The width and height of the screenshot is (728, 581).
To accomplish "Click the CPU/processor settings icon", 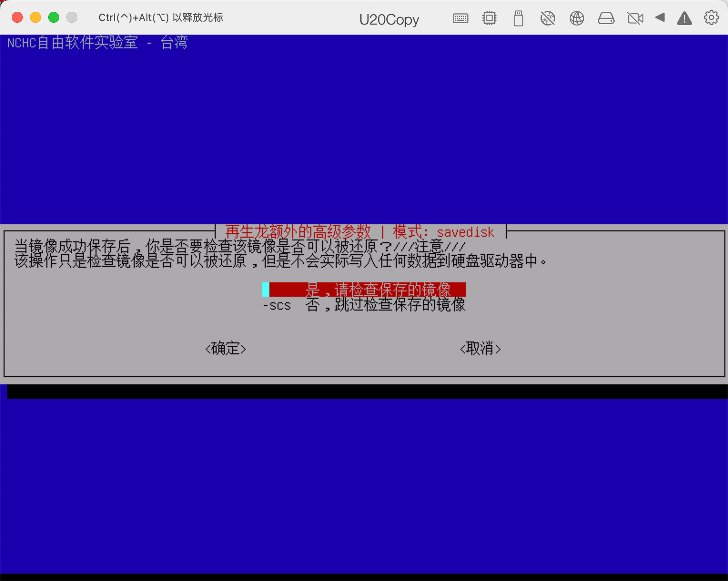I will [x=489, y=18].
